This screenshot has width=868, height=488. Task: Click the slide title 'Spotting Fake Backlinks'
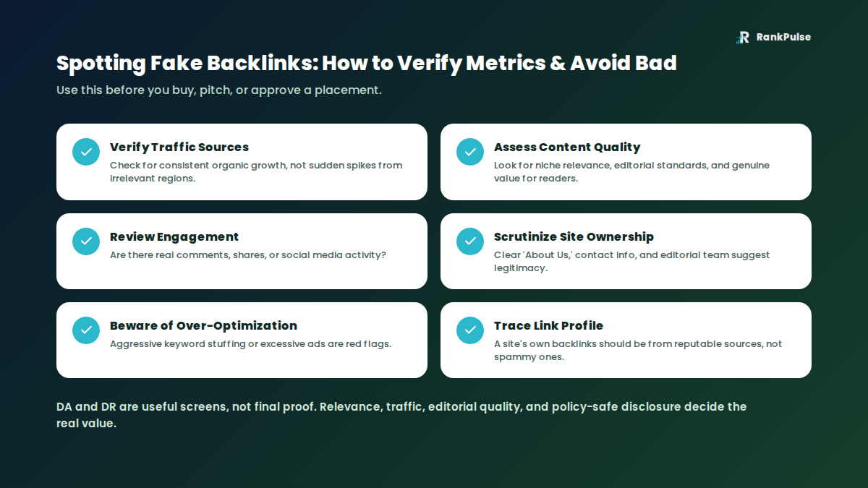(186, 64)
